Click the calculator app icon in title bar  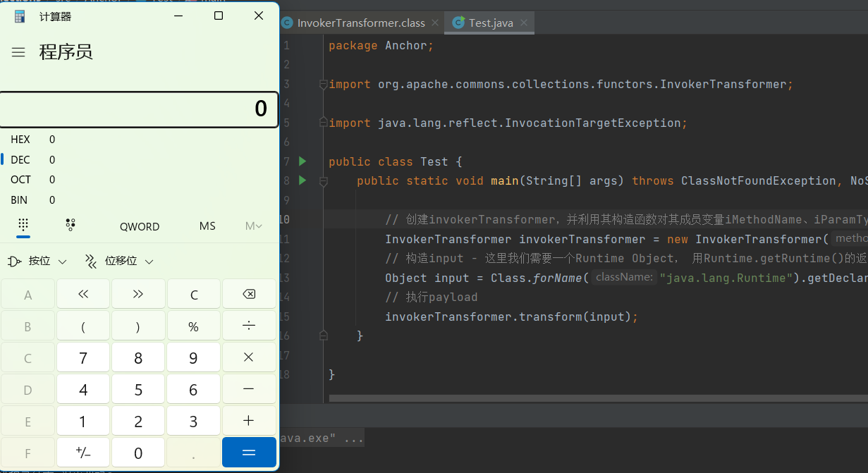point(20,16)
